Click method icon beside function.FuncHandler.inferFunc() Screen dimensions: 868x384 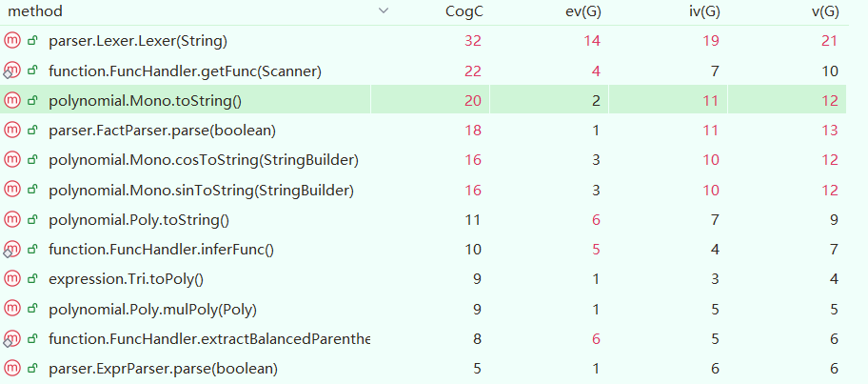coord(11,249)
